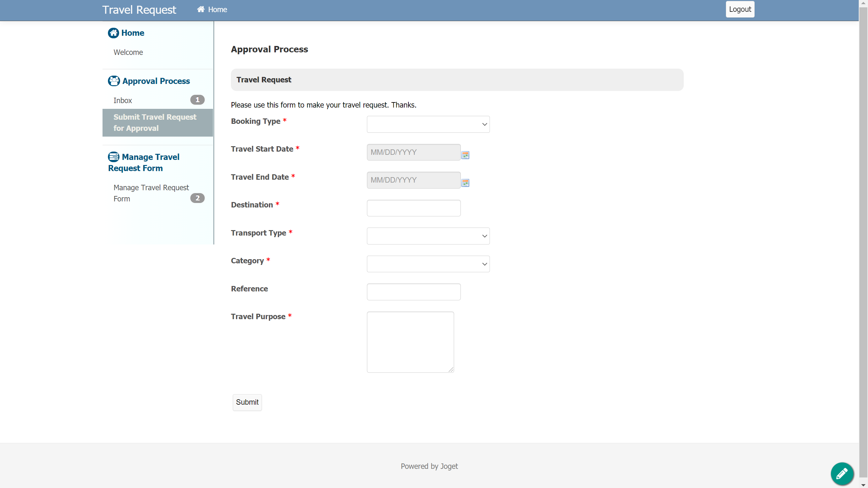The image size is (868, 488).
Task: Click the page scrollbar up arrow
Action: coord(863,3)
